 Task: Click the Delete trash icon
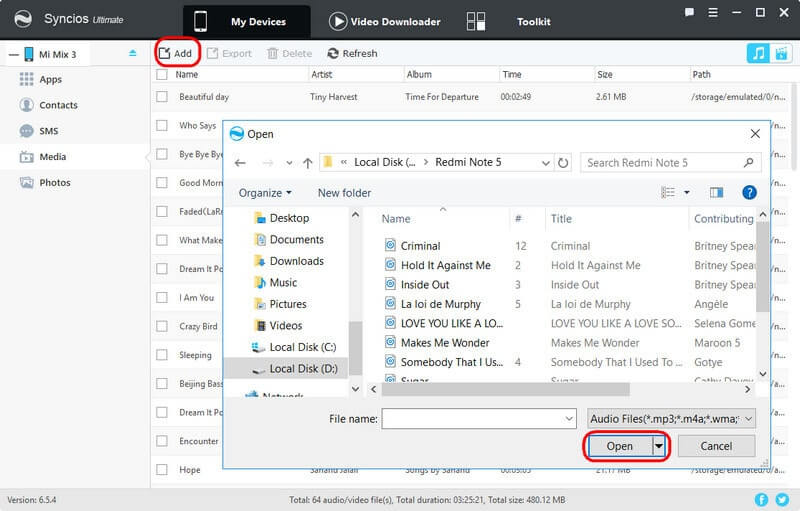pos(272,53)
